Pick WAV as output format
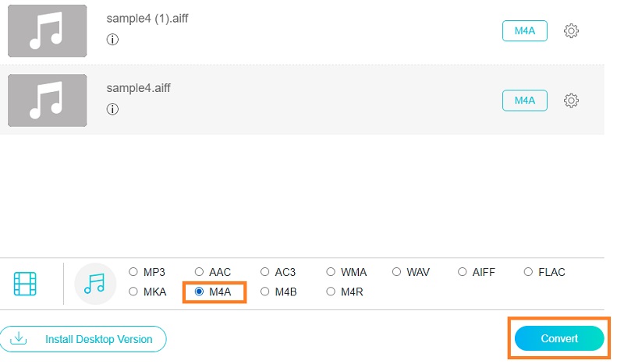 pos(397,272)
